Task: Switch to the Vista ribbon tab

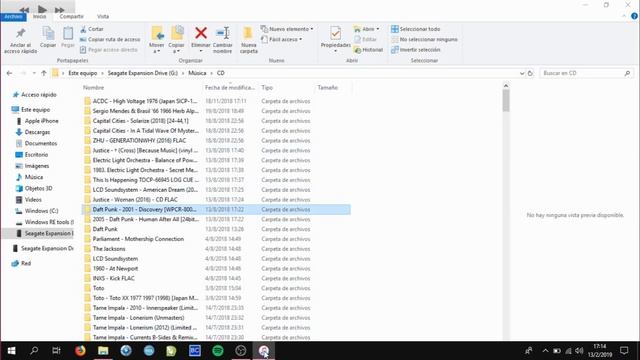Action: pos(103,17)
